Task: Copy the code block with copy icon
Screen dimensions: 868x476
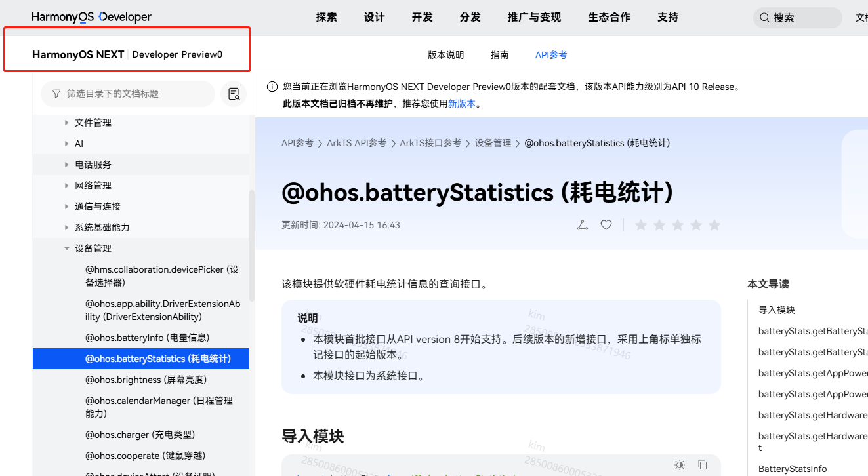Action: [703, 465]
